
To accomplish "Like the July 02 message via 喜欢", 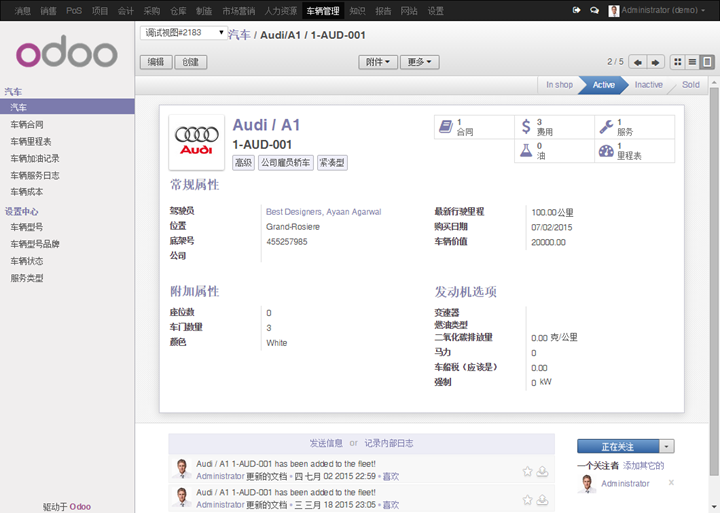I will 391,477.
